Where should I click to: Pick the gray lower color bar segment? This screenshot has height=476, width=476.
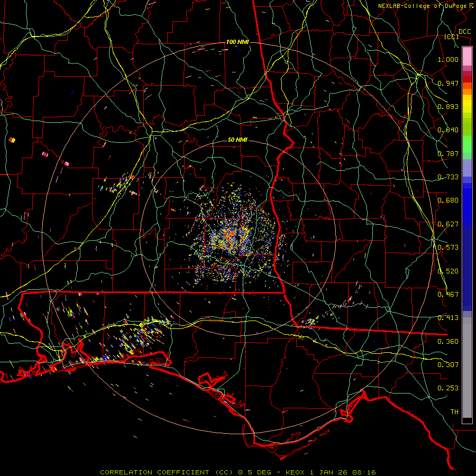coord(467,368)
